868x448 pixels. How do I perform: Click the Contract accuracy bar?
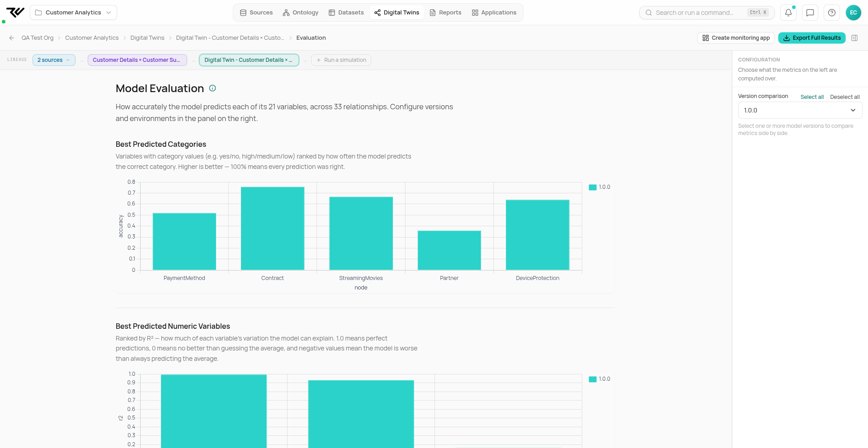click(273, 229)
